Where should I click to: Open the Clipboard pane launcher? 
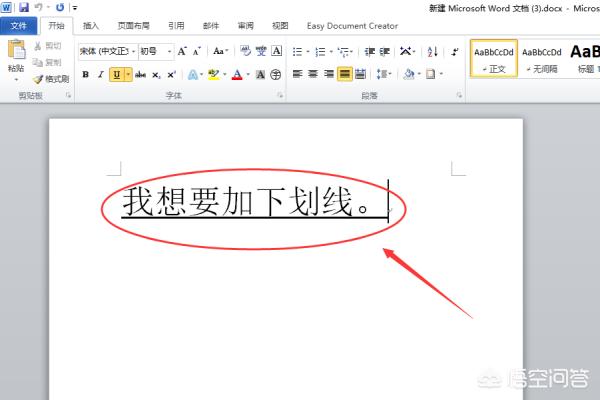pos(68,95)
